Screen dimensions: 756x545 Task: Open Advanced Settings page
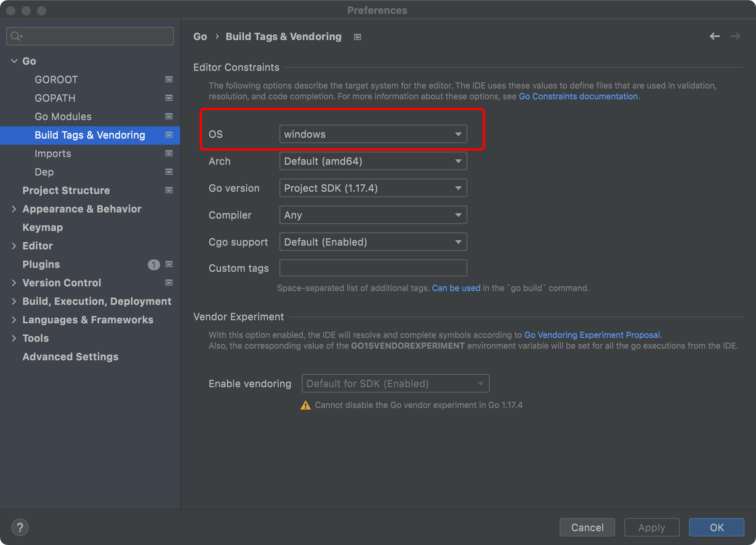tap(90, 356)
